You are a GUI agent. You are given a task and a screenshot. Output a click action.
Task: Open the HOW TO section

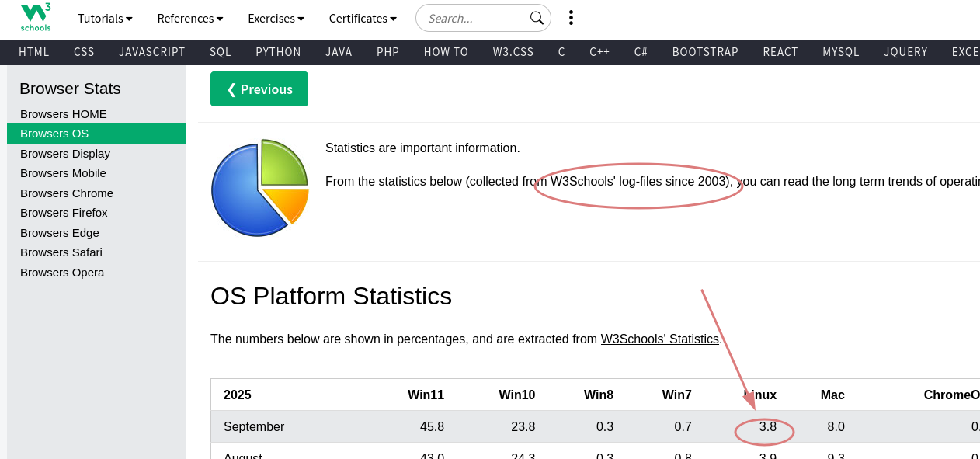446,52
